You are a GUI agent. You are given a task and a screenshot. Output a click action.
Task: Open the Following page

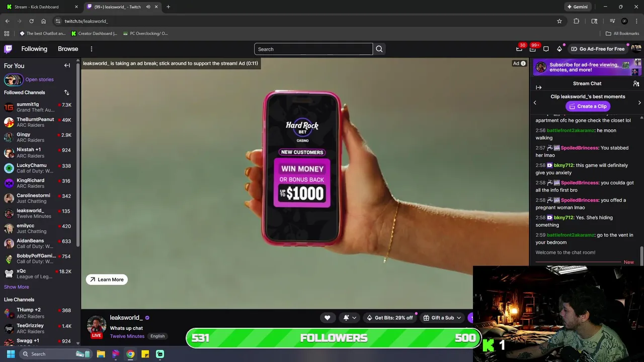34,49
